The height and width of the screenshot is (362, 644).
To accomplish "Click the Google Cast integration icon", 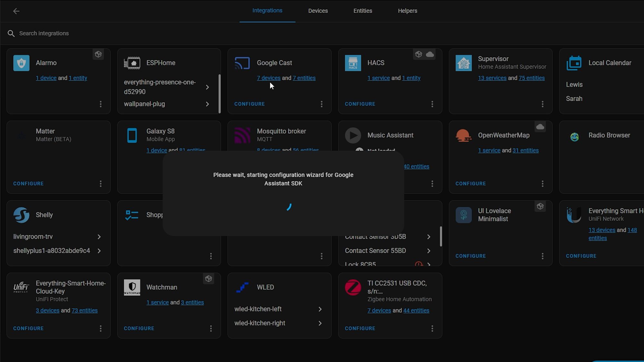I will (x=242, y=63).
